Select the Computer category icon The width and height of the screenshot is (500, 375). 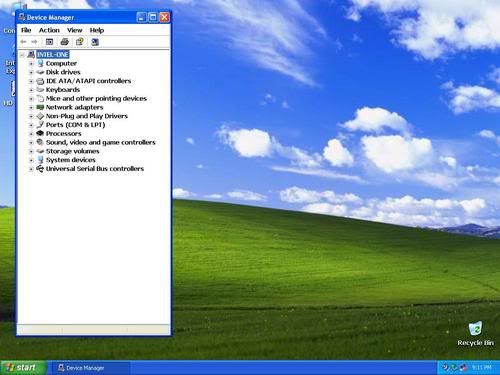[40, 63]
